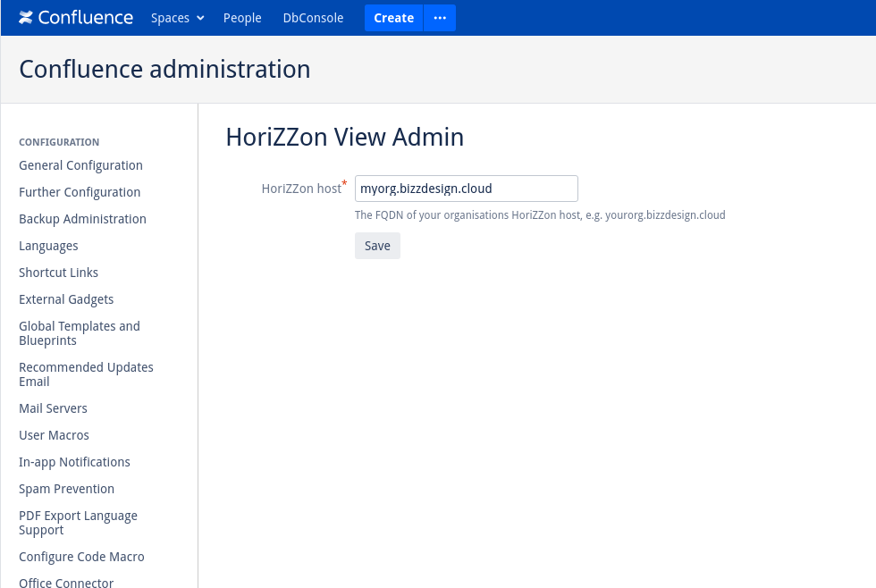Click the HoriZZon host input field
The image size is (876, 588).
click(467, 189)
